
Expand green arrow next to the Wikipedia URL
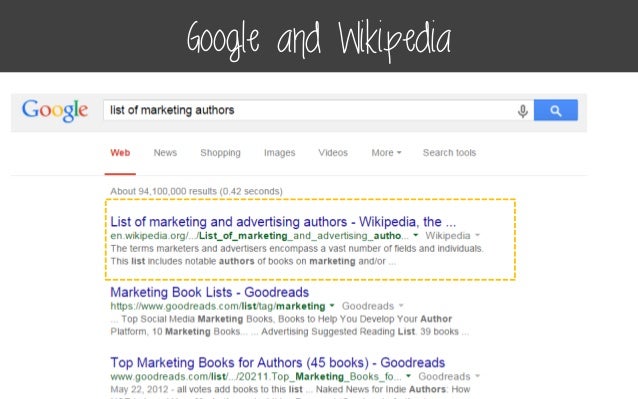tap(415, 235)
